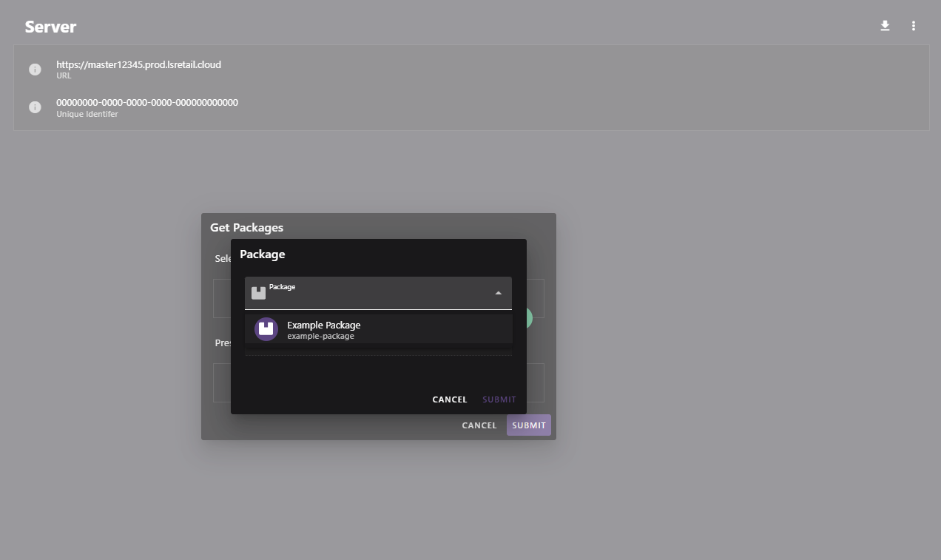This screenshot has height=560, width=941.
Task: Click the info icon beside the URL
Action: pyautogui.click(x=35, y=70)
